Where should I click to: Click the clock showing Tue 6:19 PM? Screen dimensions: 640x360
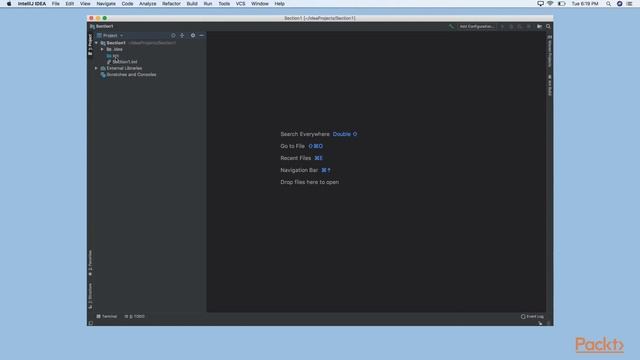[585, 4]
